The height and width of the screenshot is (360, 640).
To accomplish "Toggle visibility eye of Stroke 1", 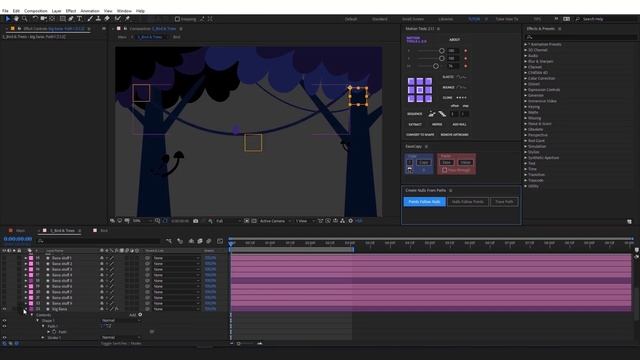I will click(4, 338).
